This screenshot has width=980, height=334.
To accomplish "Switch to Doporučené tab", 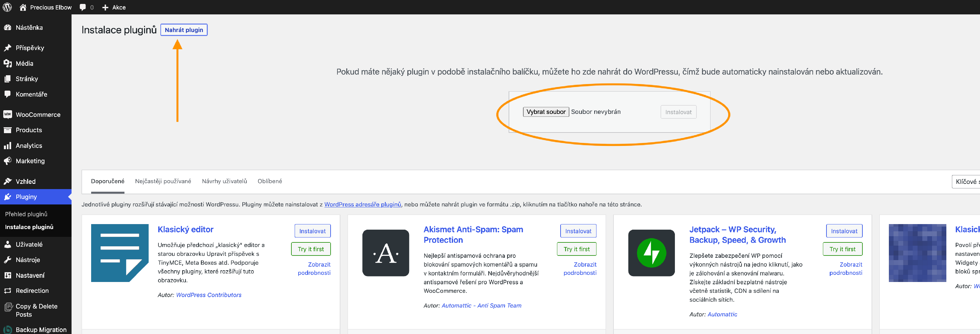I will (108, 181).
